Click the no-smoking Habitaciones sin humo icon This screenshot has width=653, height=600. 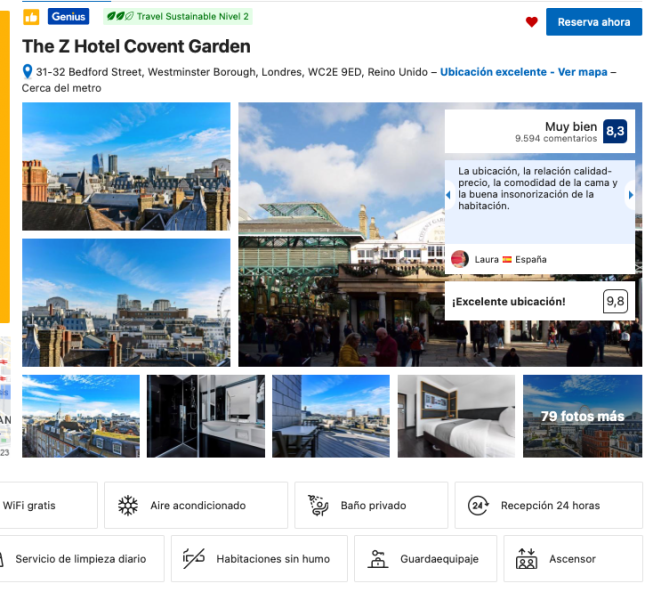coord(194,558)
